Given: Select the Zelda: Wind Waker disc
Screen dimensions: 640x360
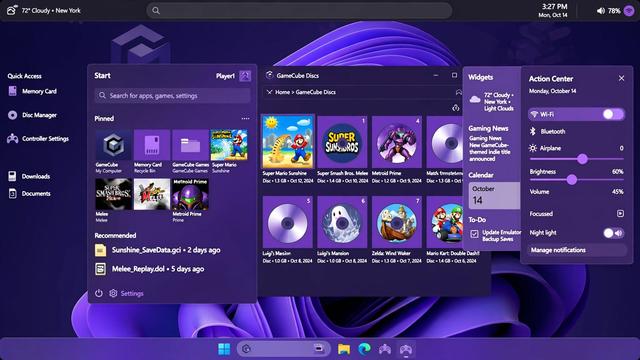Looking at the screenshot, I should [396, 222].
